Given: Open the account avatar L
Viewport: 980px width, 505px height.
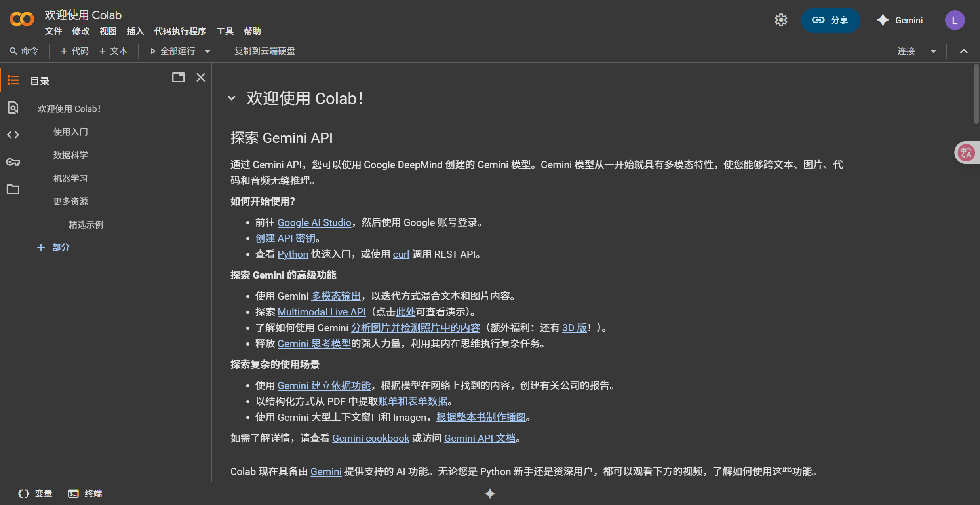Looking at the screenshot, I should [955, 20].
